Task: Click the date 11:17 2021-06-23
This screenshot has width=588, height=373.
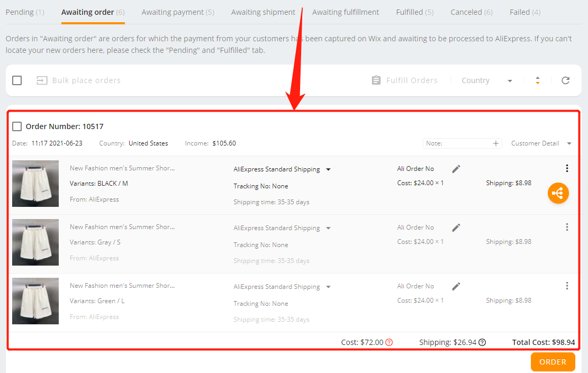Action: [x=57, y=143]
